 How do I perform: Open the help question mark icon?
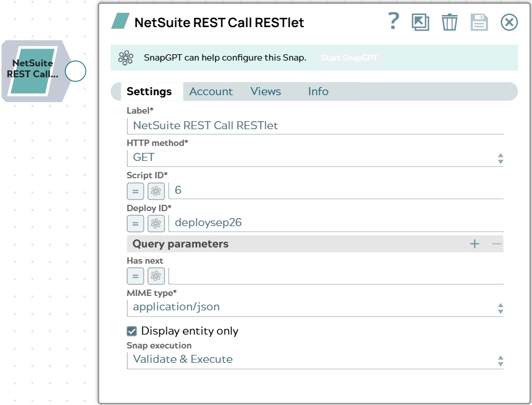394,21
